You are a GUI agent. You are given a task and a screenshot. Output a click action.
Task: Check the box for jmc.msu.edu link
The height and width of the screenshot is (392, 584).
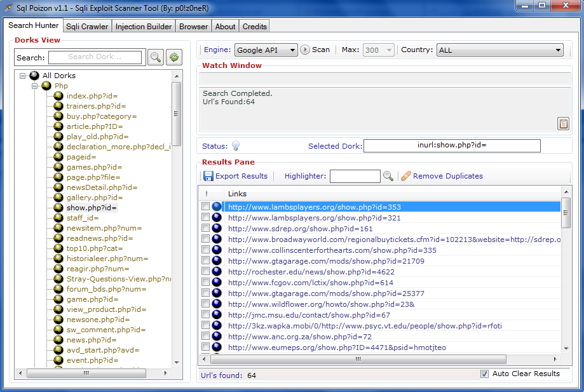tap(205, 314)
